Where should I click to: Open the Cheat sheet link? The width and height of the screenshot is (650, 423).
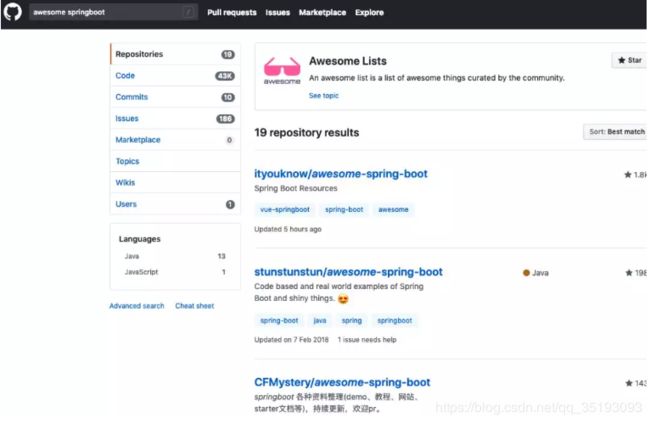[194, 306]
